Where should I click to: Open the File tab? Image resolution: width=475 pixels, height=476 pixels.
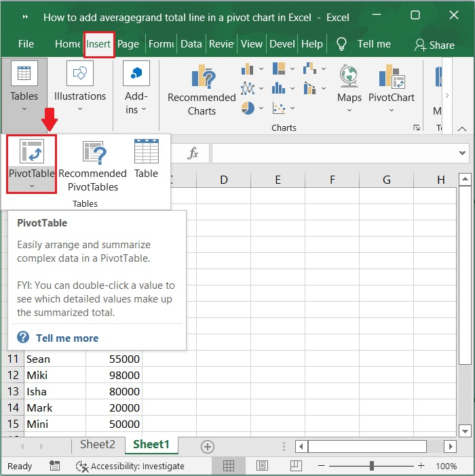tap(26, 44)
